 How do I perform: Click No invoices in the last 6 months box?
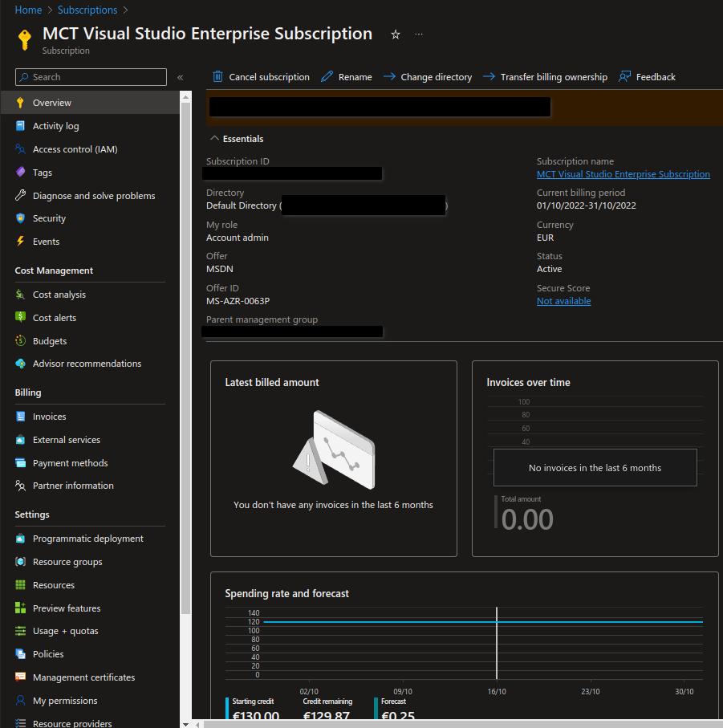(x=595, y=467)
